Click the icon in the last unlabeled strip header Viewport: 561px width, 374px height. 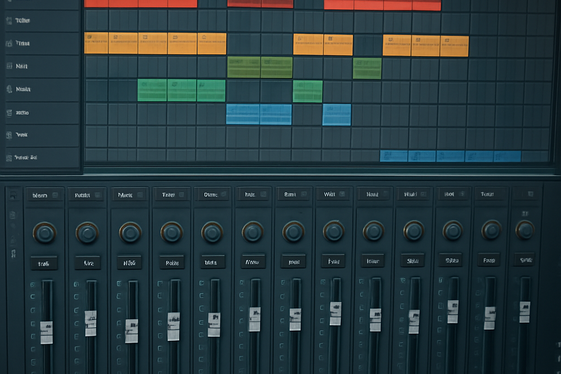click(531, 194)
